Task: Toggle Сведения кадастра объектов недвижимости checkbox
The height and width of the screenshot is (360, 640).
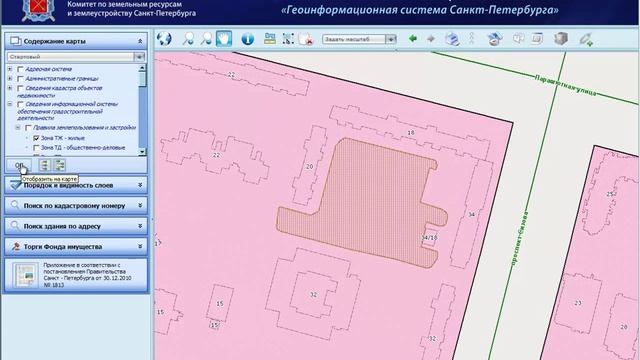Action: click(20, 89)
